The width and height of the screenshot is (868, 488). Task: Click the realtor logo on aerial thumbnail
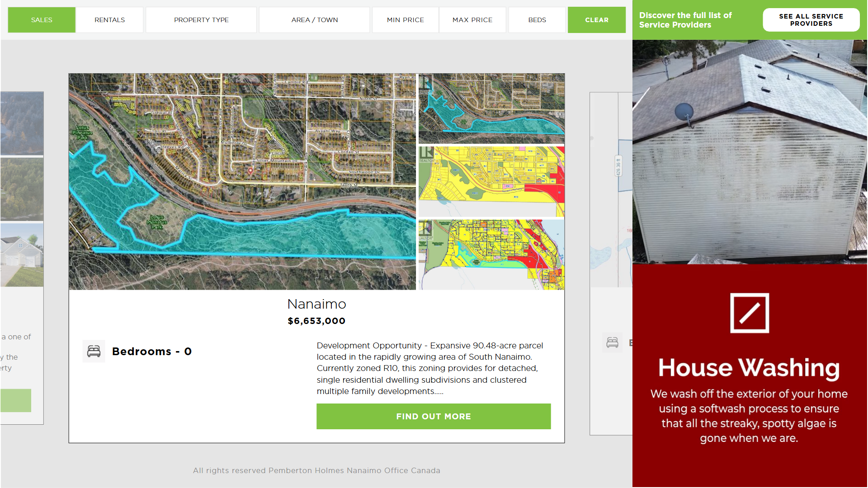(425, 84)
